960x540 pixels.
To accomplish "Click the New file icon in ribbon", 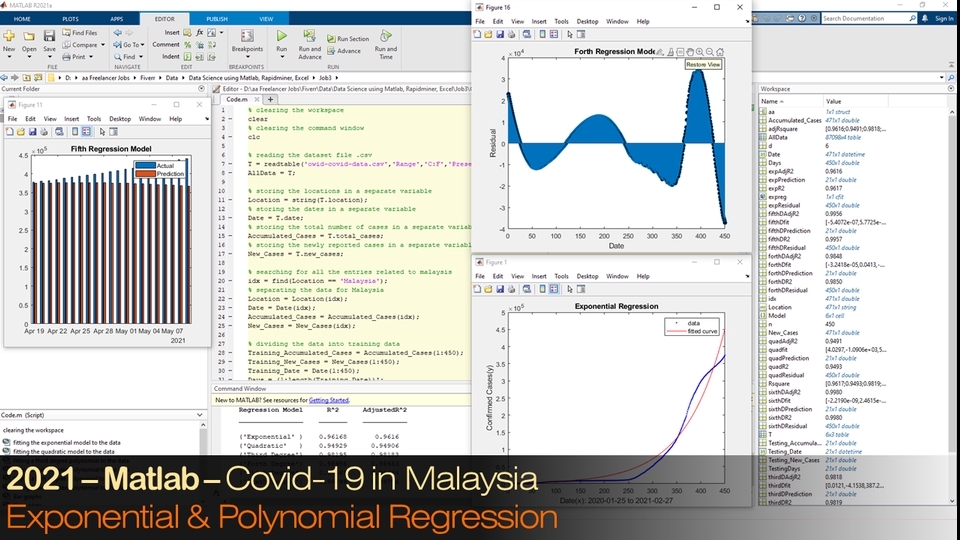I will [x=9, y=36].
